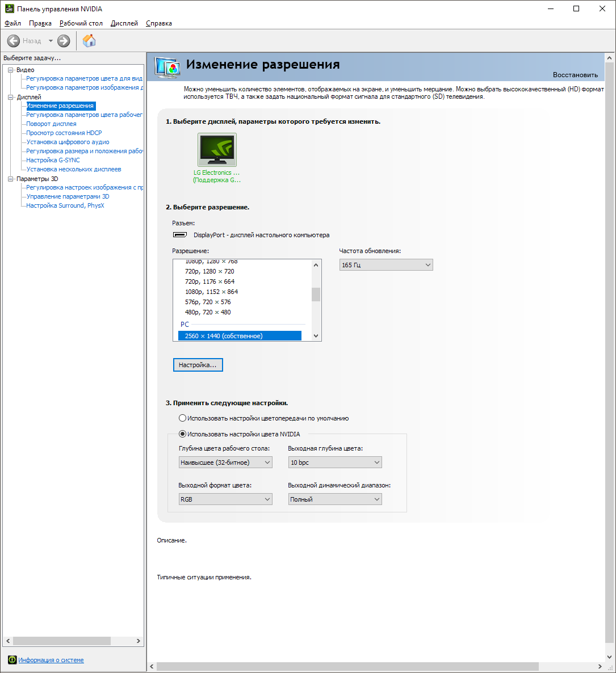Click the Forward arrow navigation icon

(64, 41)
